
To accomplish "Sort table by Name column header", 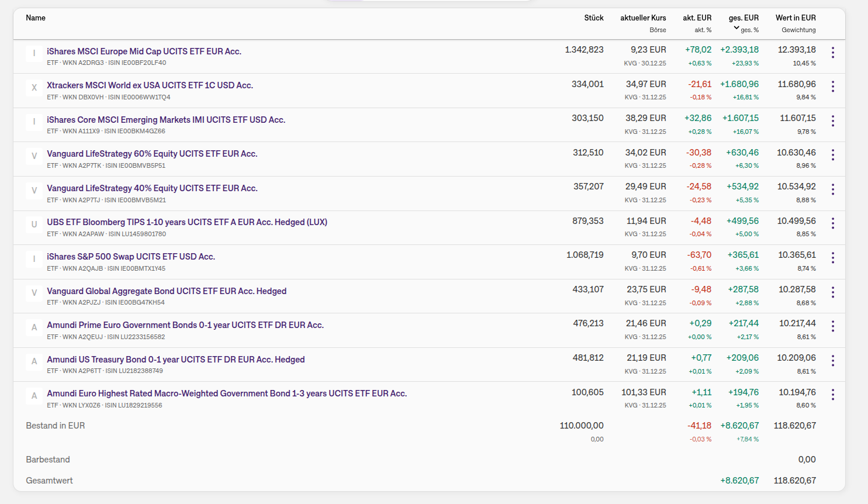I will [x=36, y=18].
